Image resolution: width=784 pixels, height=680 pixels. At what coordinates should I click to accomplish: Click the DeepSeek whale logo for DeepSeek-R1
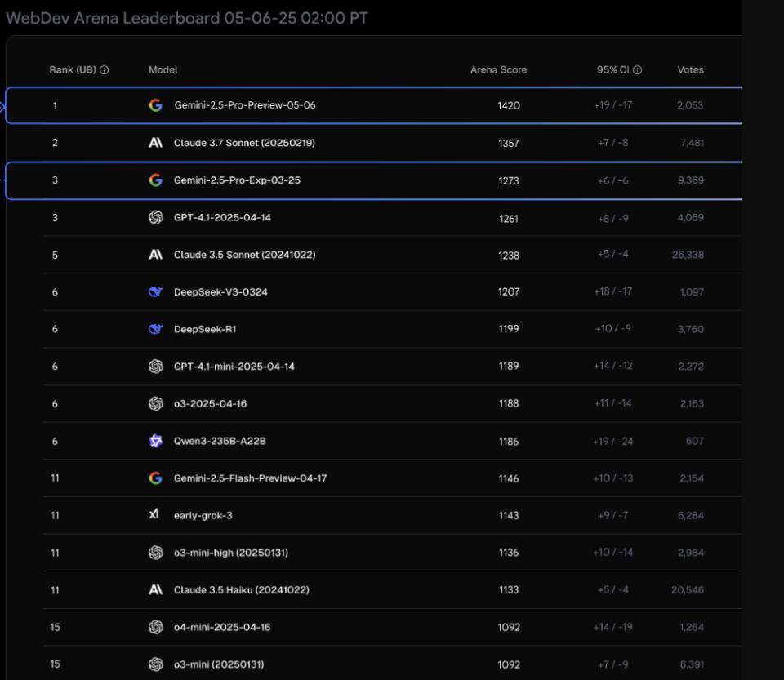click(155, 329)
